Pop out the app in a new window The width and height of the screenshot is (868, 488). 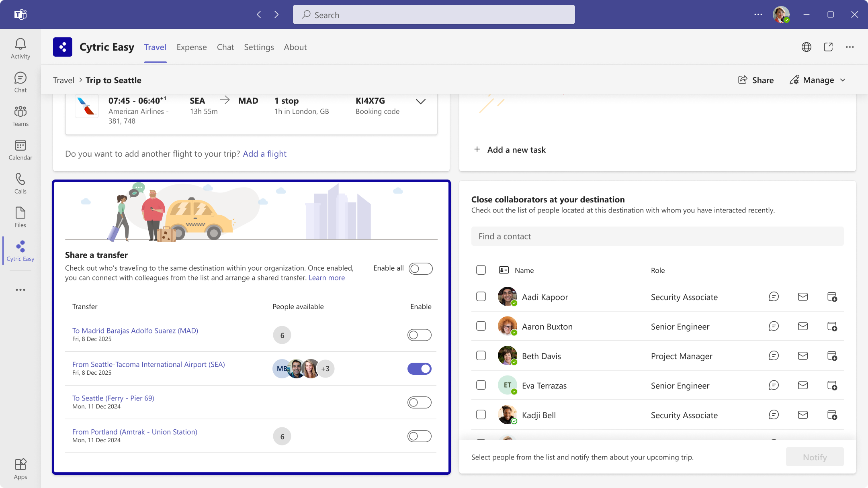(828, 47)
